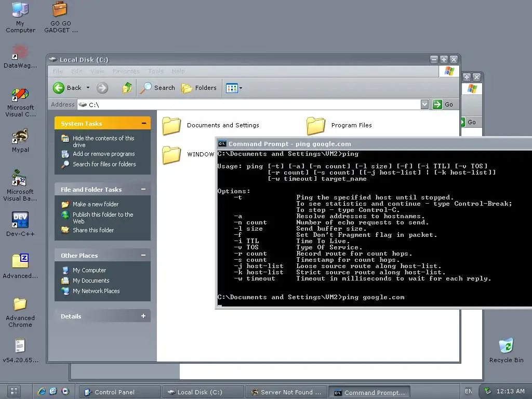Image resolution: width=532 pixels, height=399 pixels.
Task: Open Search in the Explorer toolbar
Action: (x=157, y=88)
